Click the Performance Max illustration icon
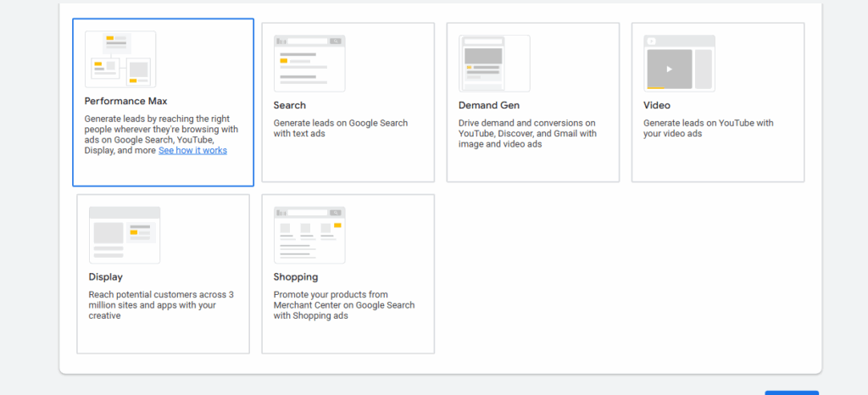The width and height of the screenshot is (868, 395). [x=120, y=59]
